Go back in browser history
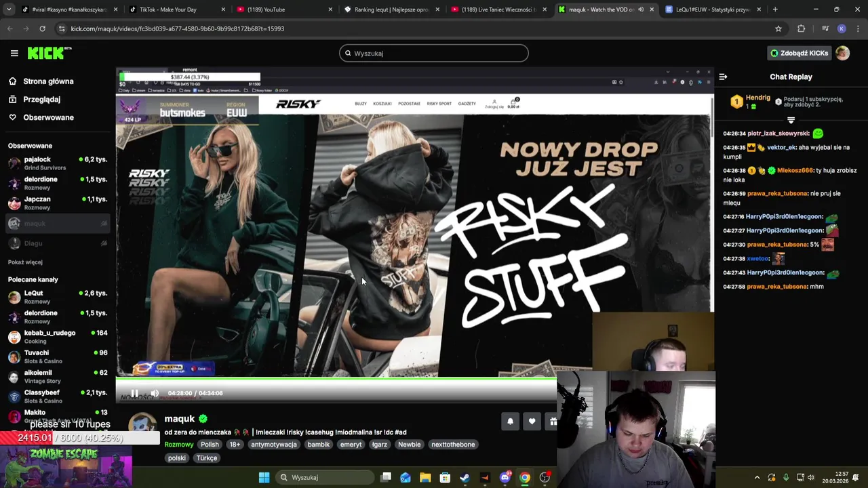Viewport: 868px width, 488px height. pyautogui.click(x=9, y=28)
